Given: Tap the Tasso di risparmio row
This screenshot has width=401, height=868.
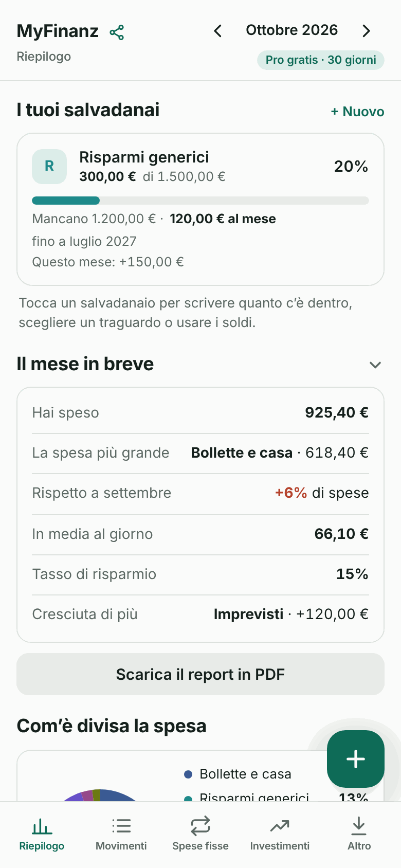Looking at the screenshot, I should (x=200, y=574).
